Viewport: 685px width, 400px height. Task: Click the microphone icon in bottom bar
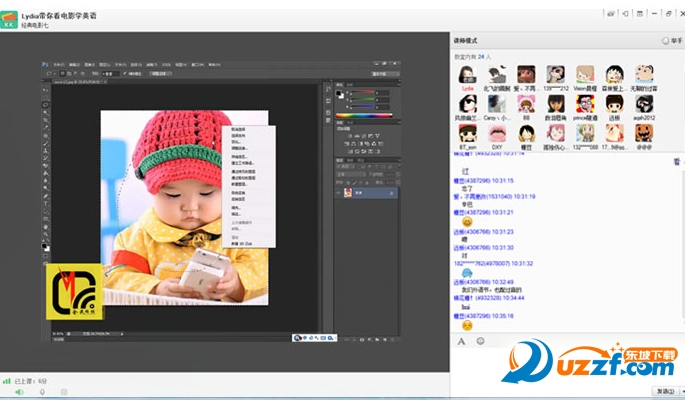point(42,392)
